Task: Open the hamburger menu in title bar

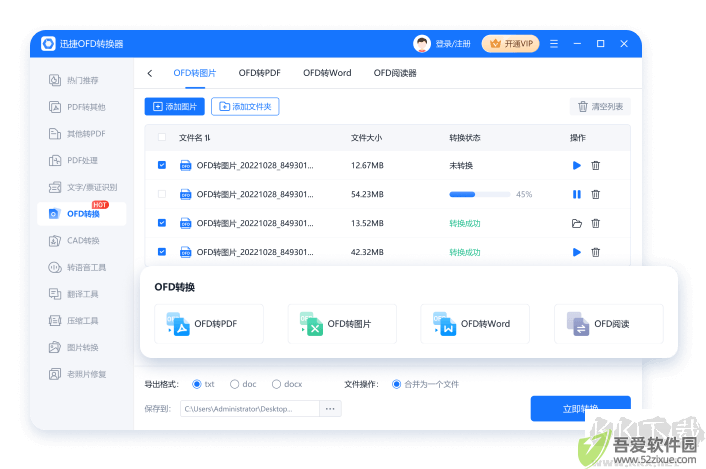Action: coord(554,44)
